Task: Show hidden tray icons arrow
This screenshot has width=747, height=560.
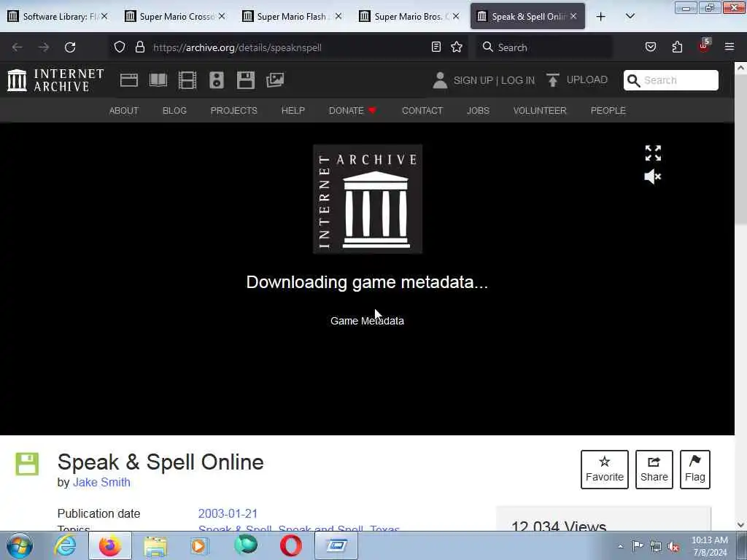Action: 620,546
